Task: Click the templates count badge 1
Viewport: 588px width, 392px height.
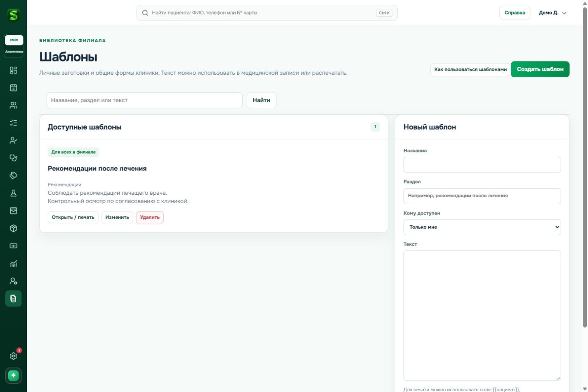Action: (375, 127)
